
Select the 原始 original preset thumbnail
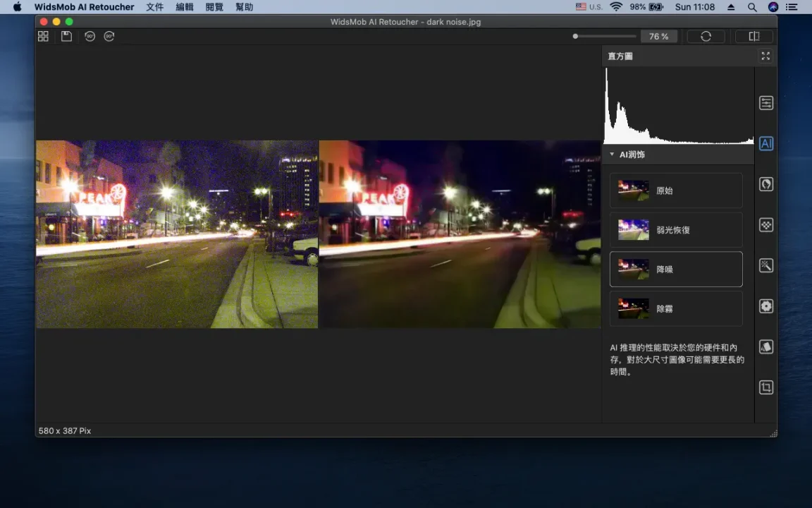pyautogui.click(x=633, y=190)
